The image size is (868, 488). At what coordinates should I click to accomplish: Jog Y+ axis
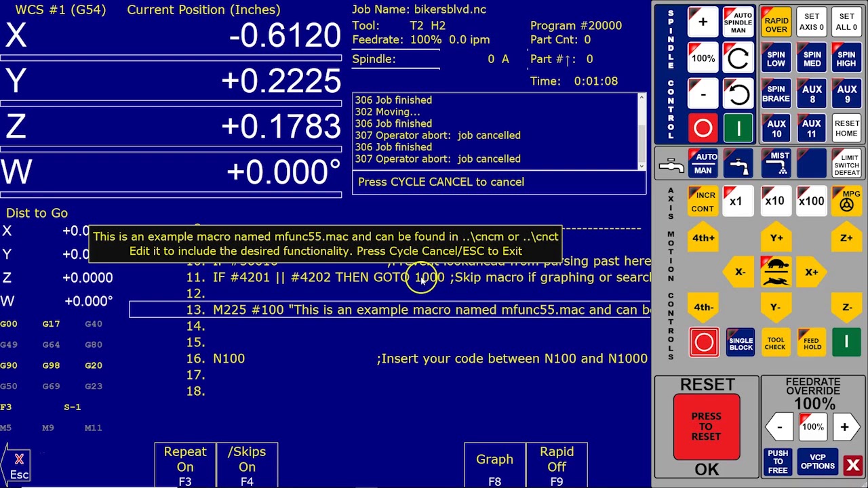click(776, 238)
